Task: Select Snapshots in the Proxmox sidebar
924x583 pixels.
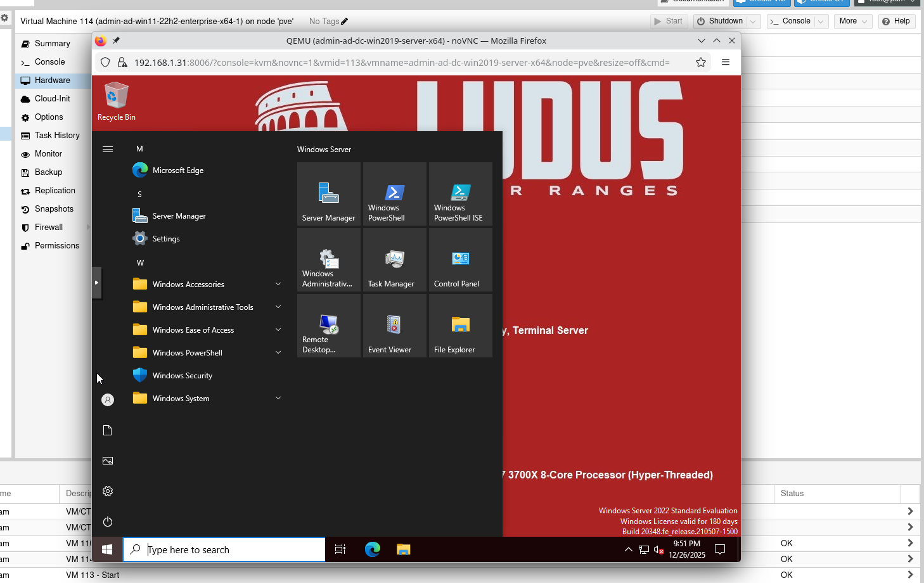Action: (53, 208)
